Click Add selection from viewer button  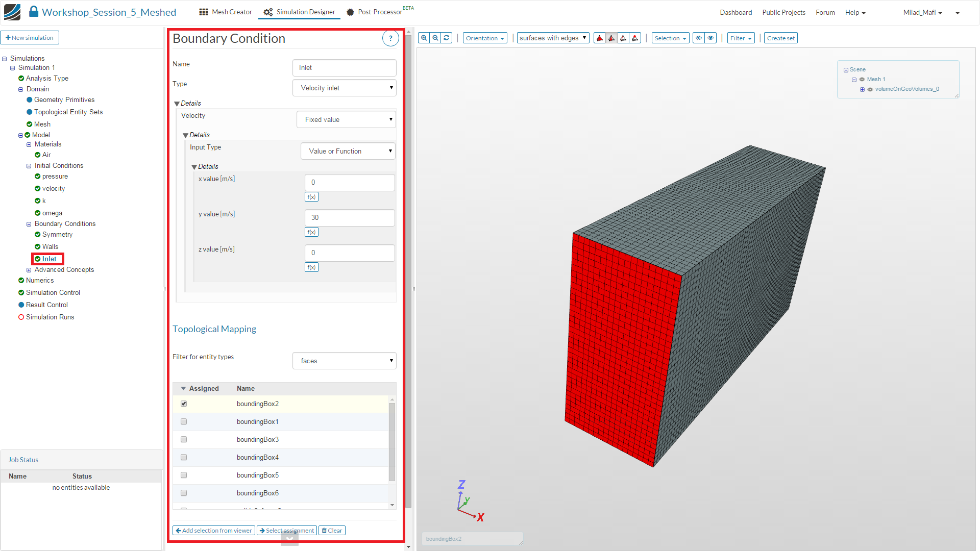[x=213, y=531]
